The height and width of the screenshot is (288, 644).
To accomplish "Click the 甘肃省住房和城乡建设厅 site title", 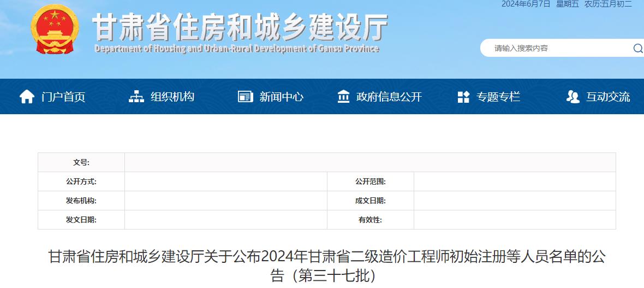I will pyautogui.click(x=240, y=26).
